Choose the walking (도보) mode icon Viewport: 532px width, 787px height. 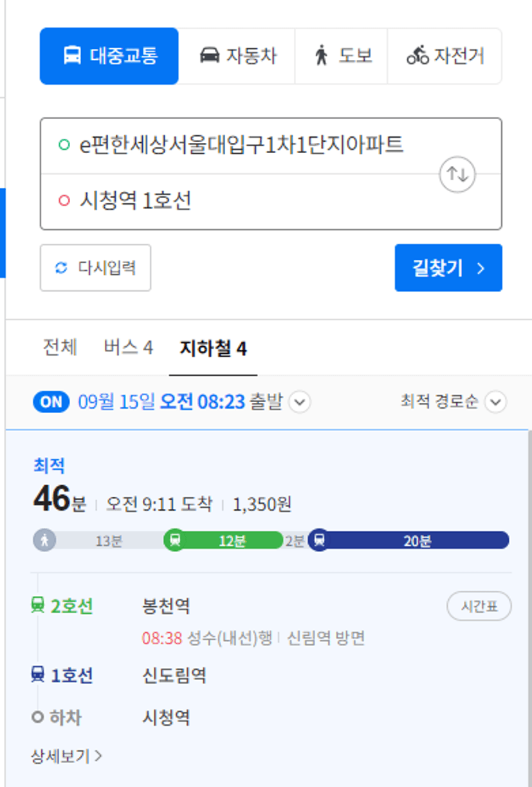[321, 55]
